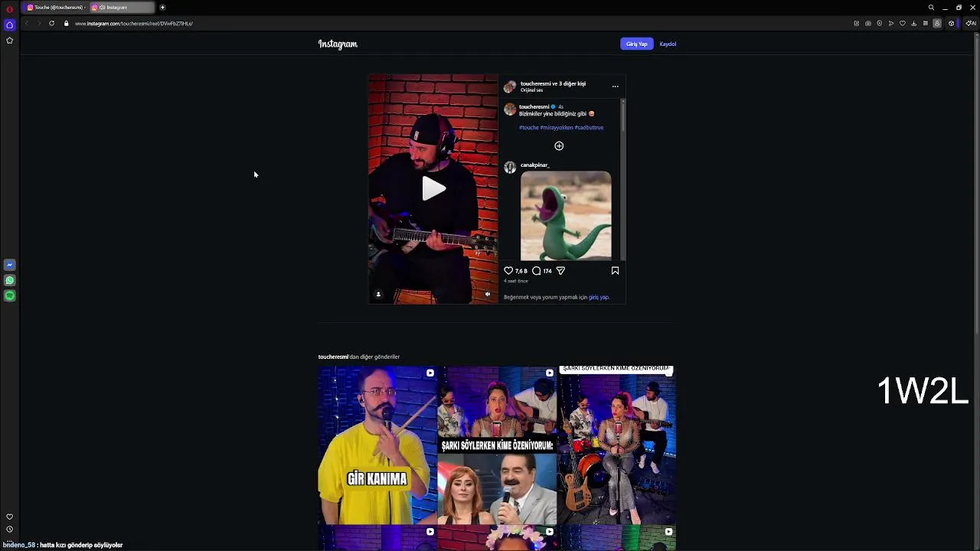Toggle reel sound with speaker icon
The image size is (980, 551).
(x=488, y=294)
